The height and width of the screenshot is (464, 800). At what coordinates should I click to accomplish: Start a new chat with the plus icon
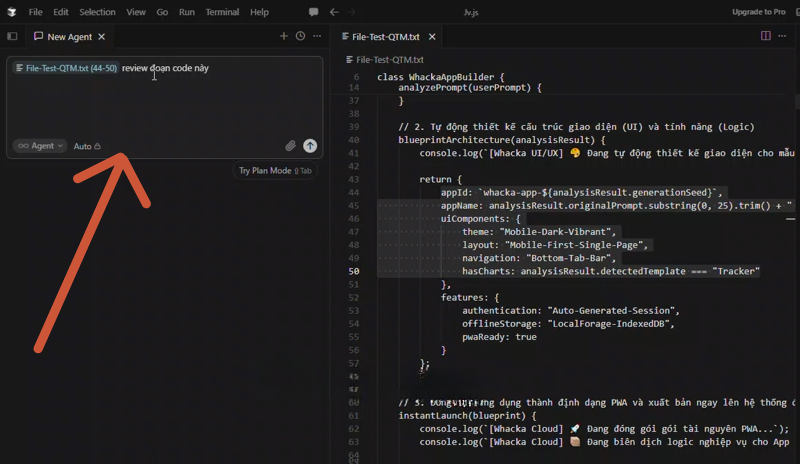[284, 36]
